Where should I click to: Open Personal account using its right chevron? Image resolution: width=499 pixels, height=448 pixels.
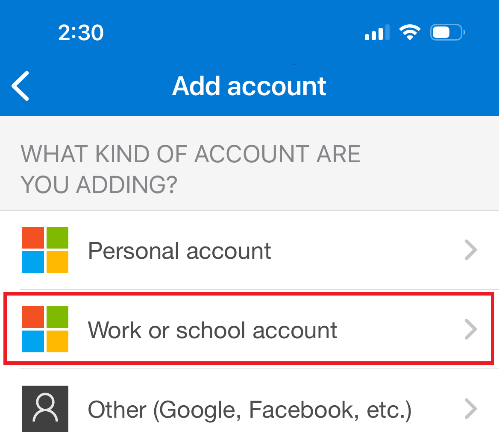tap(470, 250)
